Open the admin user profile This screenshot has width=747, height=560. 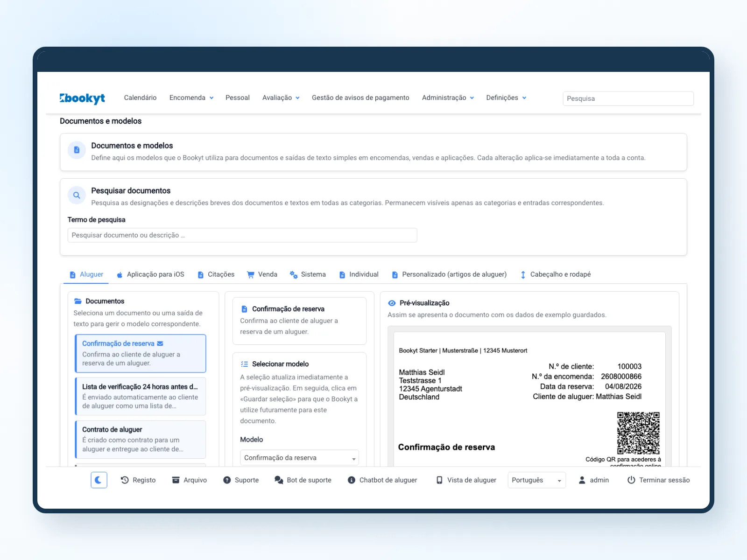(x=594, y=480)
